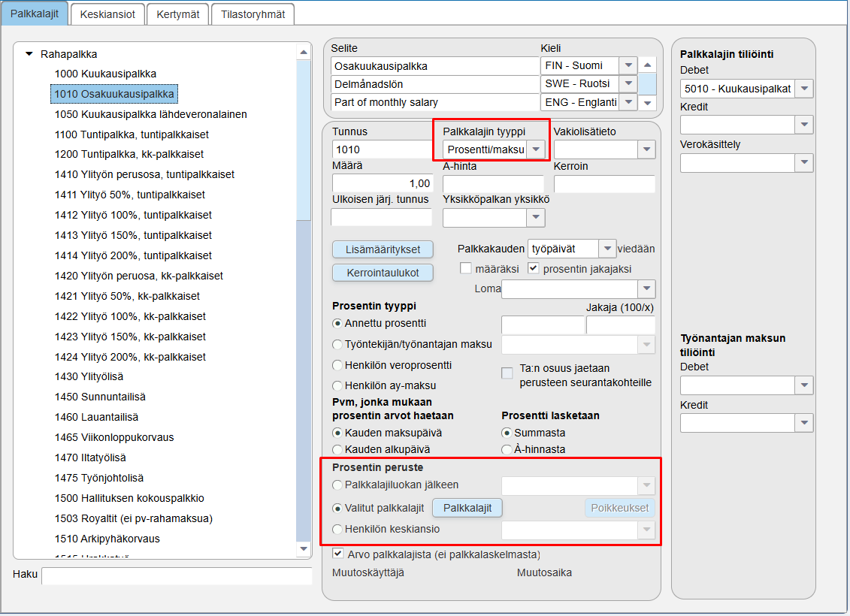Select 1010 Osakuukausipalkka row

(113, 94)
